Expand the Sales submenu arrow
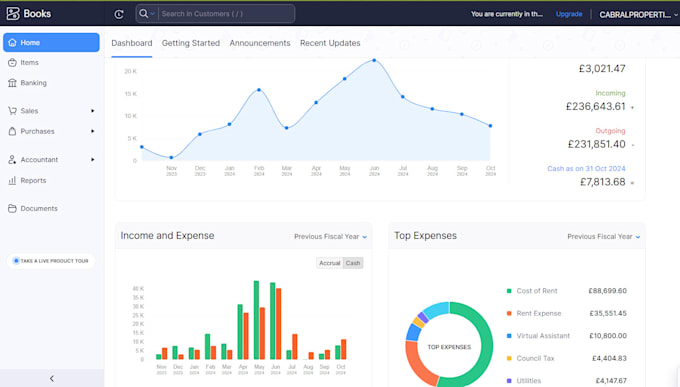680x387 pixels. click(92, 111)
